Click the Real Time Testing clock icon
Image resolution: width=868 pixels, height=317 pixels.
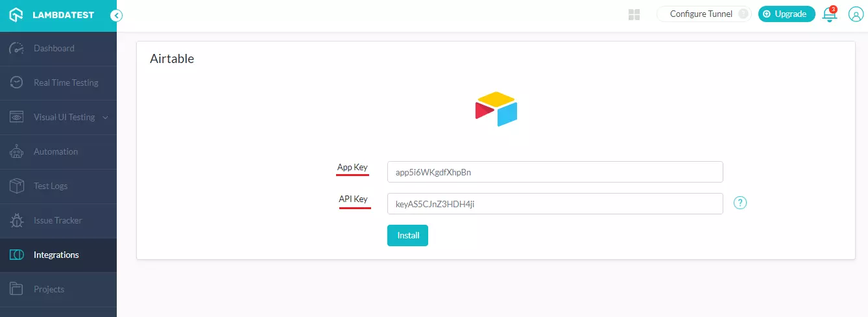[17, 82]
